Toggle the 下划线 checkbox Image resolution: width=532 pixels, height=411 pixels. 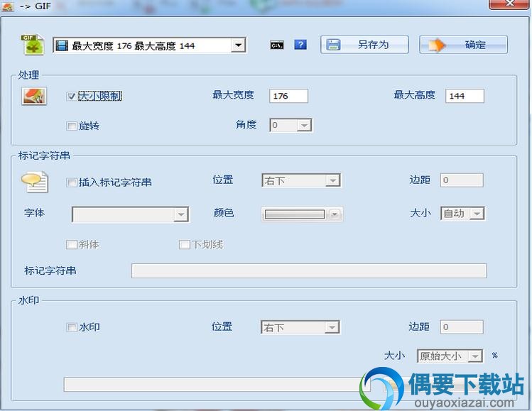[x=184, y=244]
